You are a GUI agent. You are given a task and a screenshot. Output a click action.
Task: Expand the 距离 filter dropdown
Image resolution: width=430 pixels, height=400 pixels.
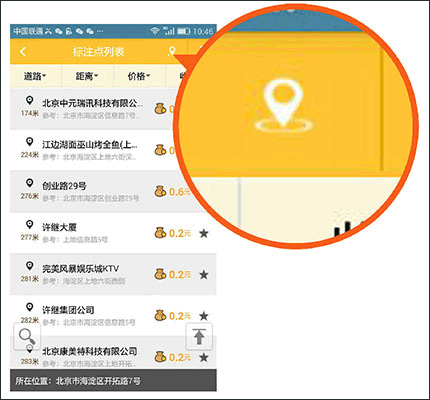87,76
